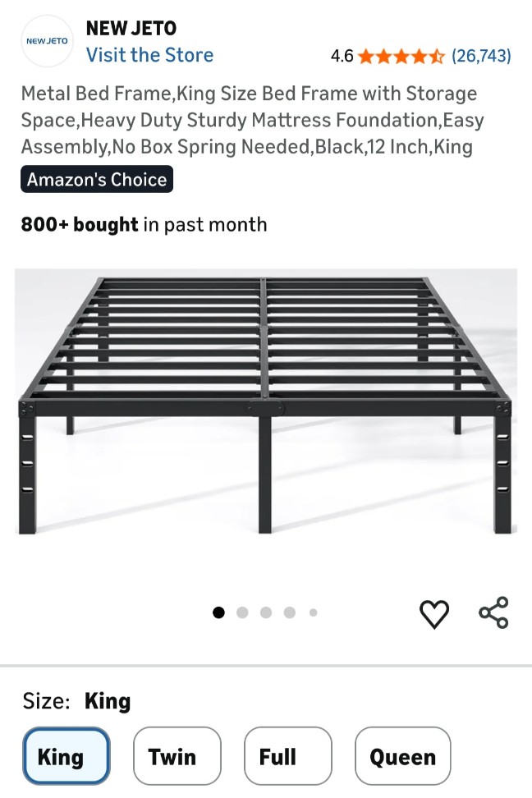
Task: Choose the Queen size option
Action: coord(402,755)
